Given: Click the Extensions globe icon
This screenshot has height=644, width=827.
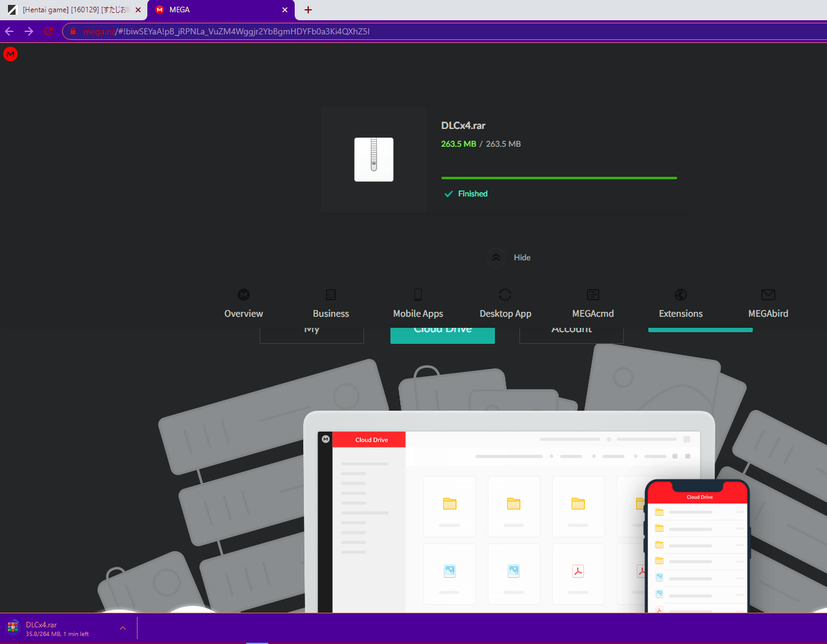Looking at the screenshot, I should coord(681,295).
